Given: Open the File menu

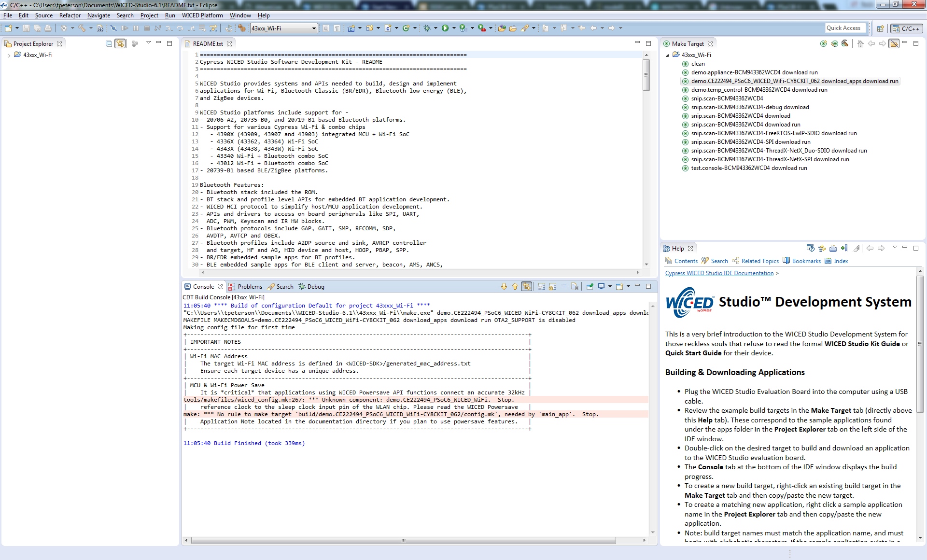Looking at the screenshot, I should [8, 15].
